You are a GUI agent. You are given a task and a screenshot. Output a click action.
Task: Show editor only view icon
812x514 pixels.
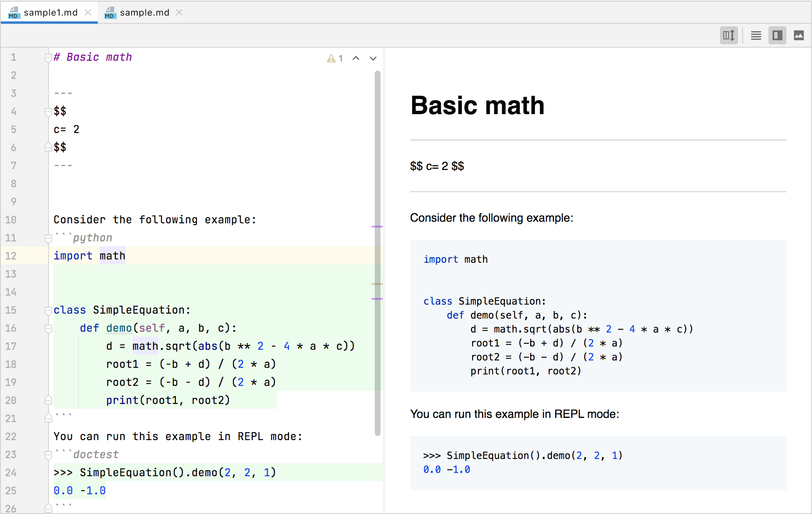tap(756, 36)
